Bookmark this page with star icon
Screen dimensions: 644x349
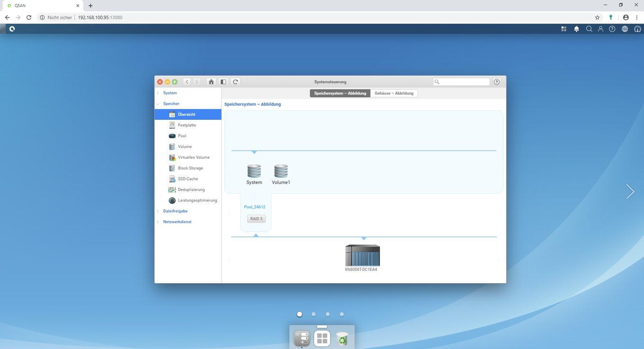click(x=598, y=18)
